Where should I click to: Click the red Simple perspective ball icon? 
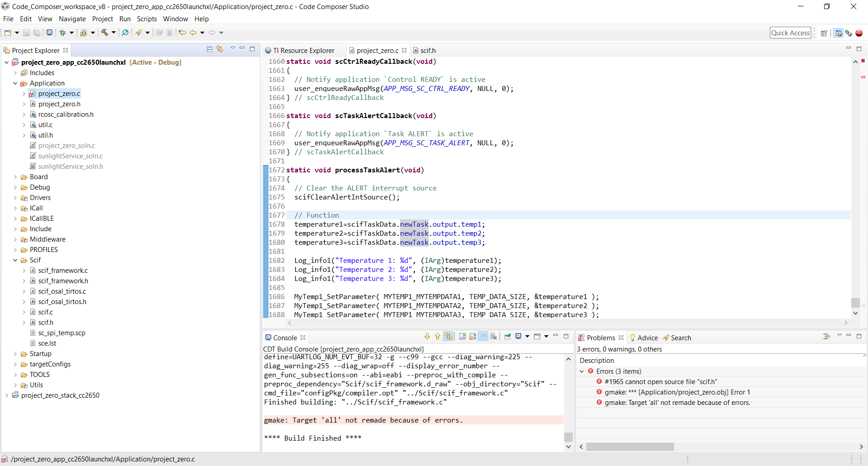pyautogui.click(x=859, y=33)
